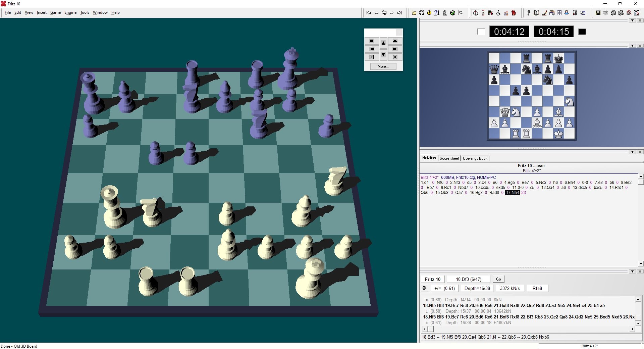Start new game toolbar icon

[414, 13]
